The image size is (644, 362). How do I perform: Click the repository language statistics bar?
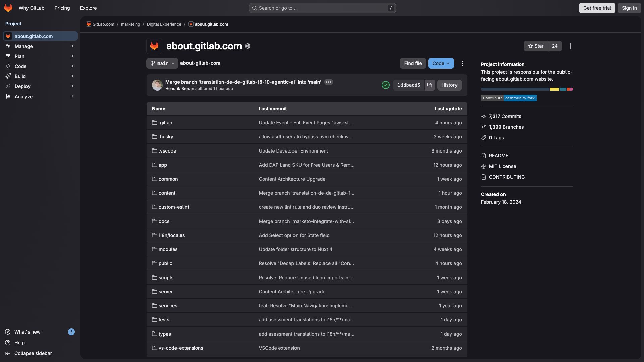pyautogui.click(x=527, y=89)
